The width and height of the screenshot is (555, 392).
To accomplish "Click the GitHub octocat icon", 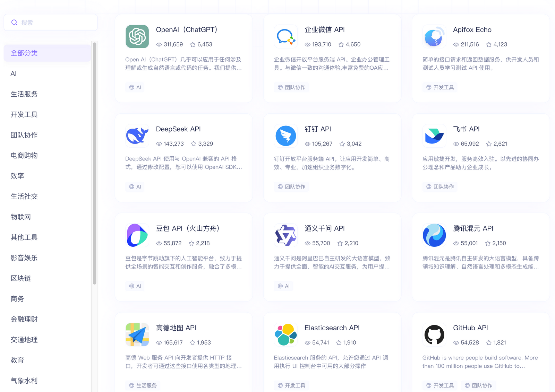I will click(x=434, y=334).
